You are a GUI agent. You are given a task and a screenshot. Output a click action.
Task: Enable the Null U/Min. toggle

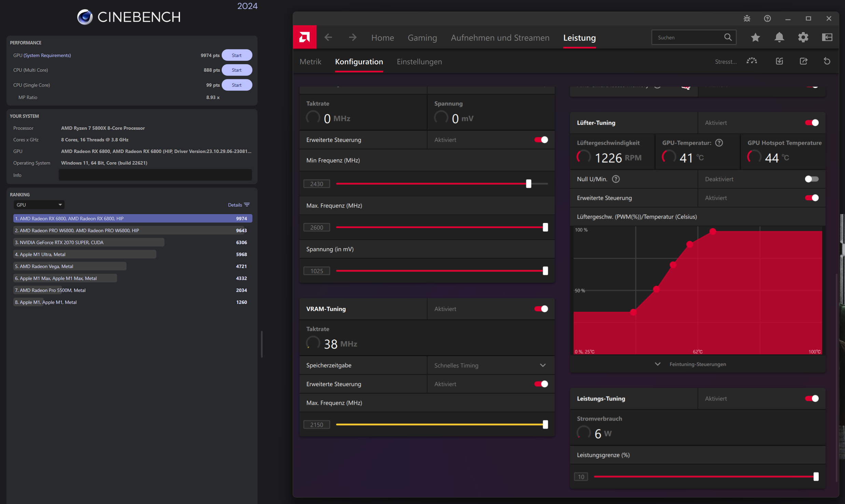pyautogui.click(x=812, y=179)
